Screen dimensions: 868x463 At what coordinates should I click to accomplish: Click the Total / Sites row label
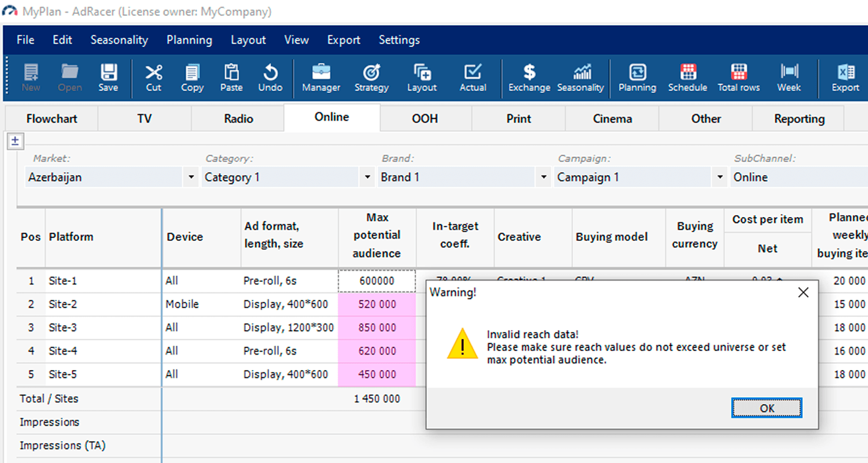(x=49, y=399)
